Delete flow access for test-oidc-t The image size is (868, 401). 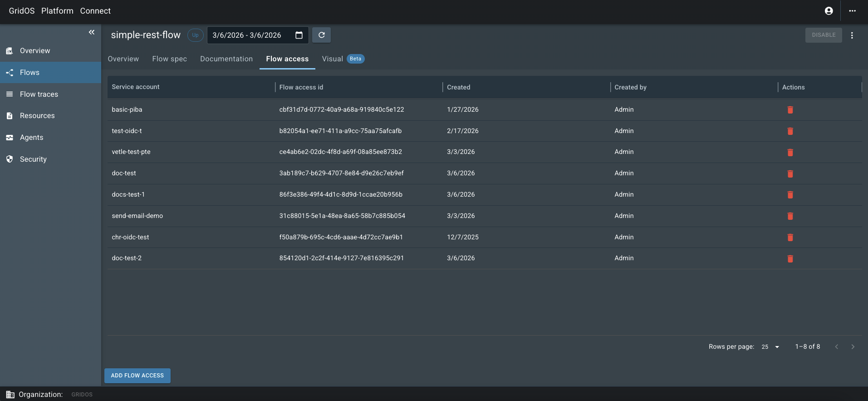point(790,131)
